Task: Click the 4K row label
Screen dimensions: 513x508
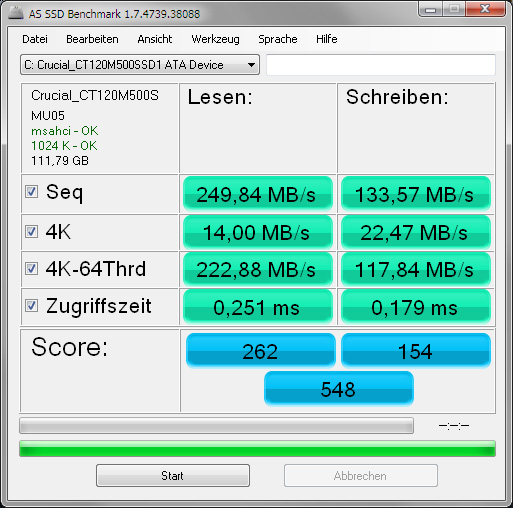Action: click(58, 232)
